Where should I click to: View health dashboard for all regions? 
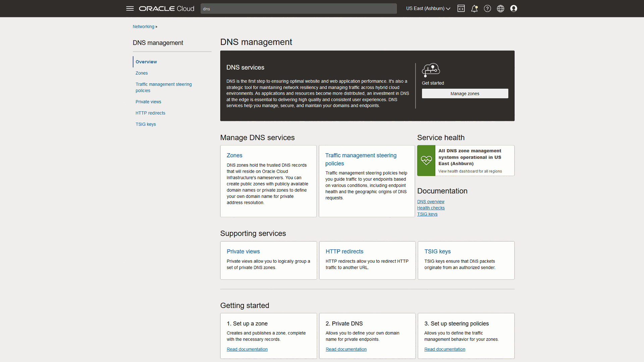coord(470,171)
